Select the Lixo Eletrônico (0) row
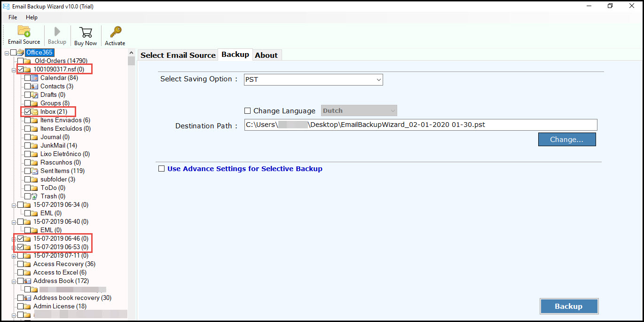The width and height of the screenshot is (644, 322). point(65,154)
